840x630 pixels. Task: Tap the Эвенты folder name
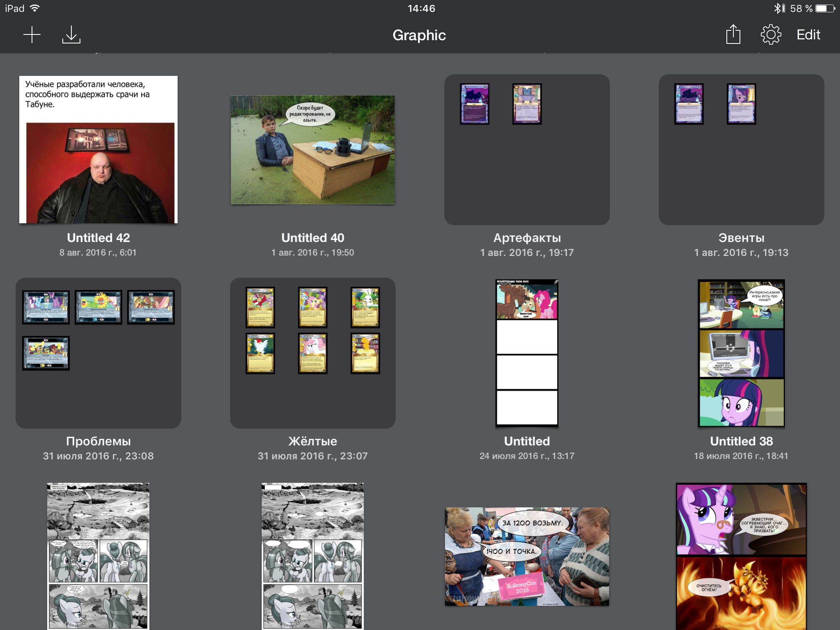(742, 238)
